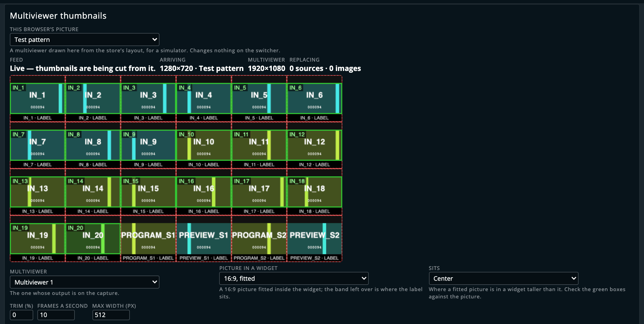Select the IN_15 thumbnail
Image resolution: width=644 pixels, height=324 pixels.
pos(148,192)
